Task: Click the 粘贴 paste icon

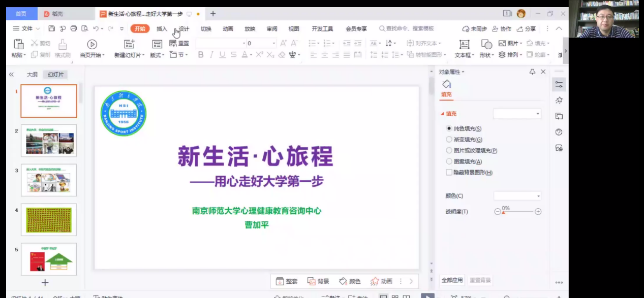Action: [18, 44]
